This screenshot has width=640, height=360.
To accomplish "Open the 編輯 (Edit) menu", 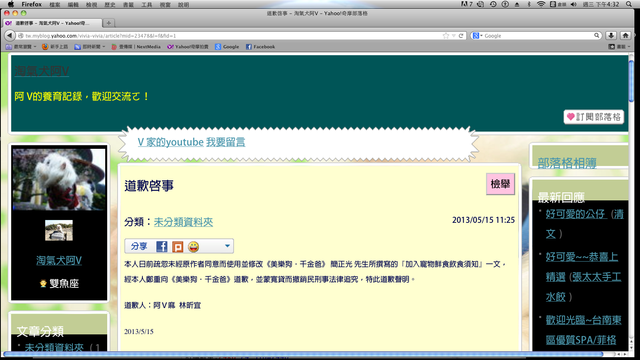I will point(73,4).
